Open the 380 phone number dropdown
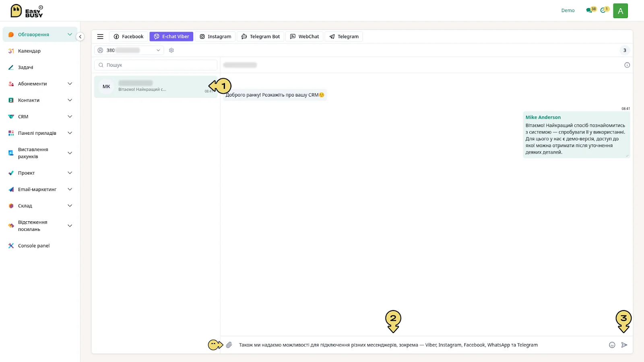Viewport: 644px width, 362px height. [129, 50]
